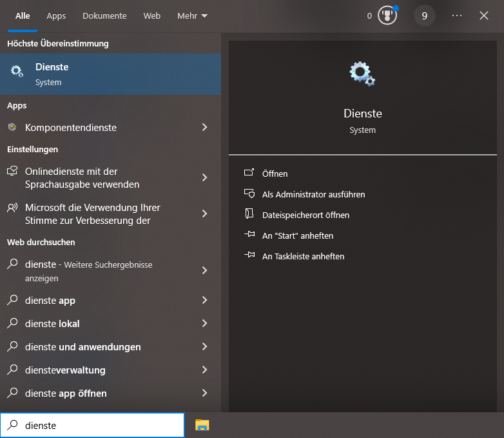Expand the 'dienste app' web suggestion arrow
The height and width of the screenshot is (438, 504).
point(204,301)
